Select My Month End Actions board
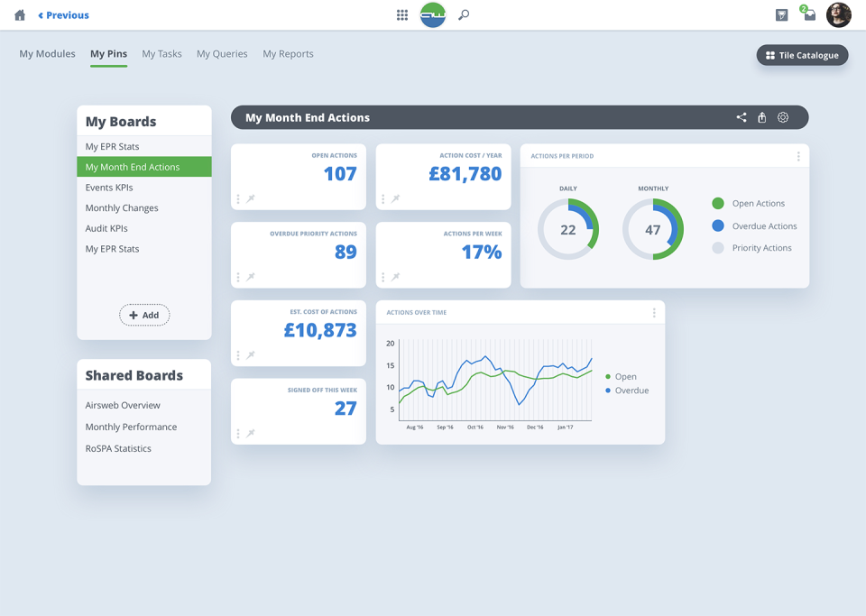This screenshot has width=866, height=616. click(144, 167)
